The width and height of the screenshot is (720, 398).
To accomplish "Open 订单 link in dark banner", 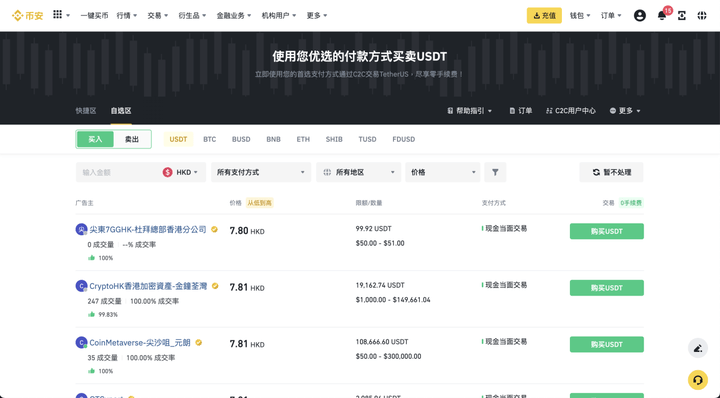I will 521,111.
